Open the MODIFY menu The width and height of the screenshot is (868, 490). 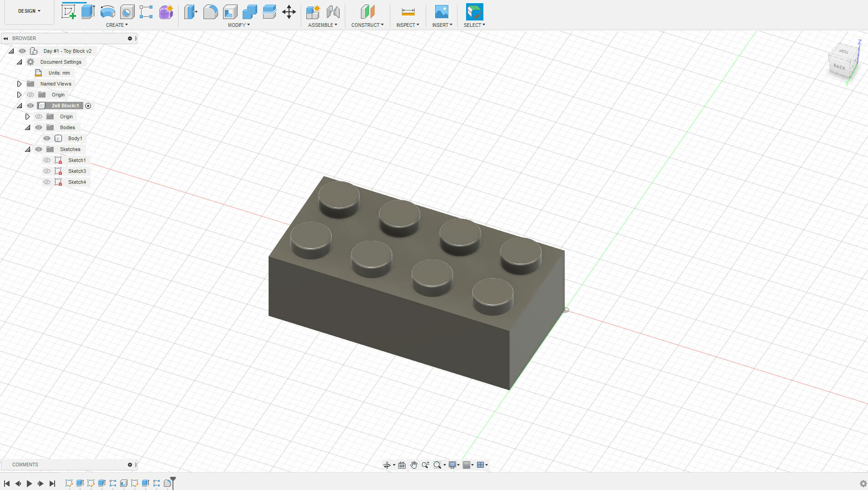[239, 25]
